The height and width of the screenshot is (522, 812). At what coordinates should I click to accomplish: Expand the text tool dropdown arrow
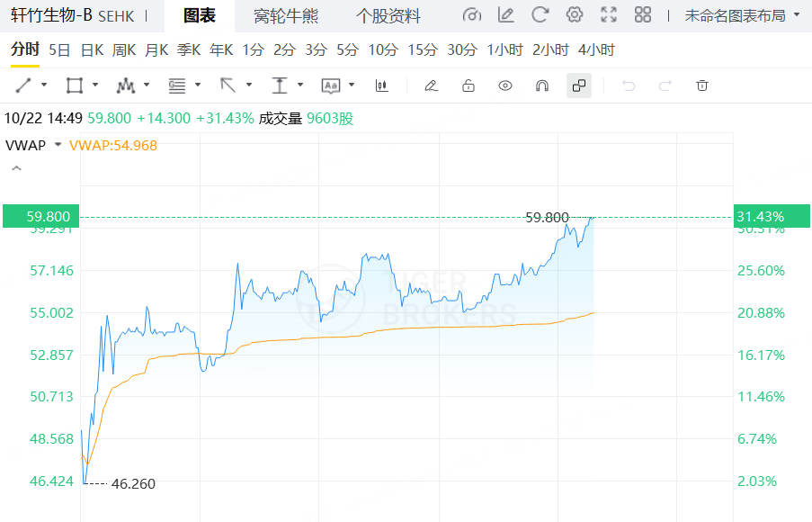pyautogui.click(x=352, y=85)
